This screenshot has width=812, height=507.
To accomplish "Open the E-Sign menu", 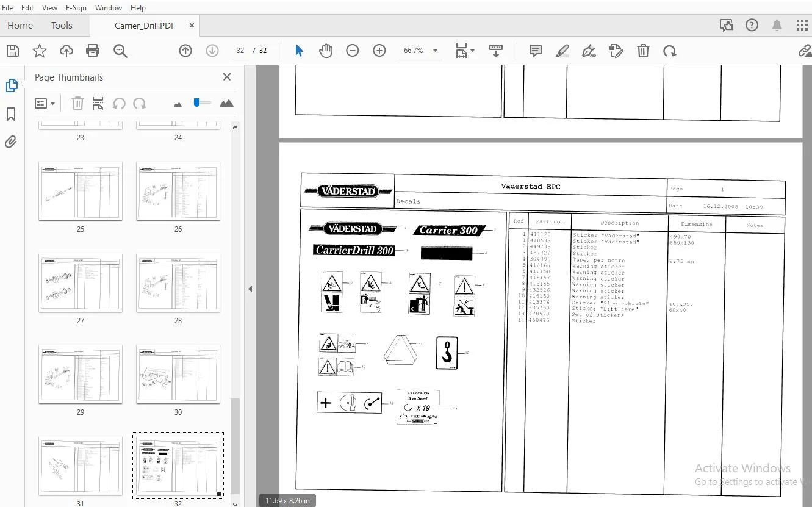I will pos(76,8).
